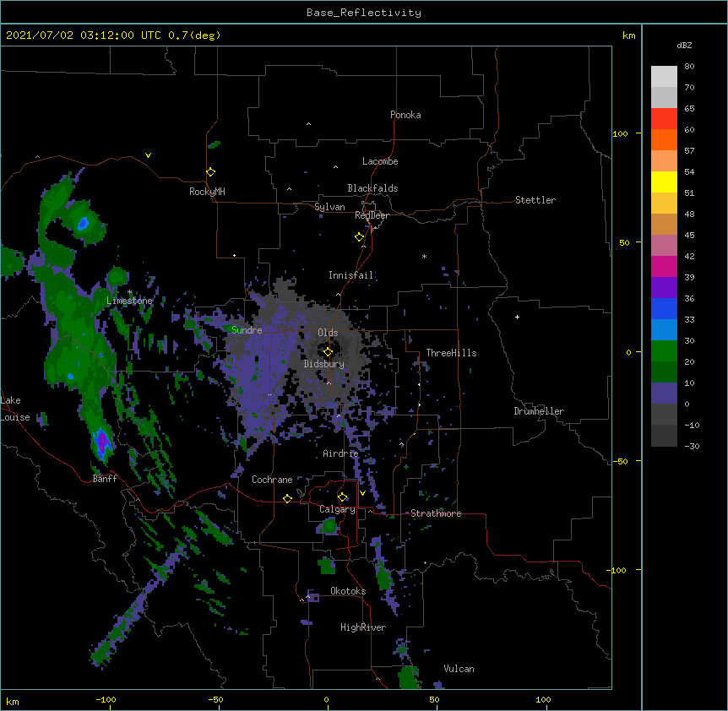Pick the red 60–65 dBZ legend swatch

(x=664, y=119)
